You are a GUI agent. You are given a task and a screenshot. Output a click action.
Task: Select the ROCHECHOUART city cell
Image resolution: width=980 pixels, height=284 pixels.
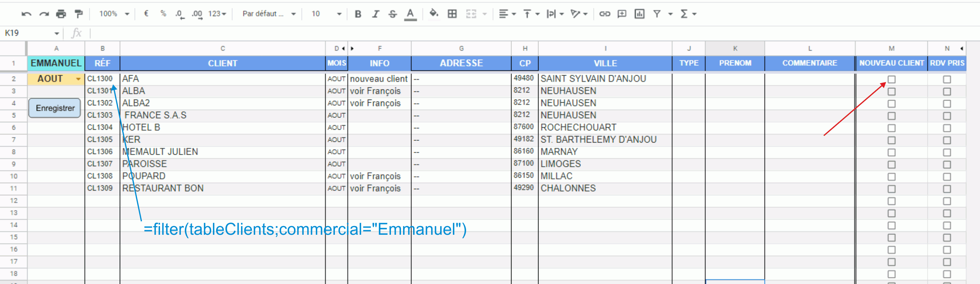(x=605, y=128)
